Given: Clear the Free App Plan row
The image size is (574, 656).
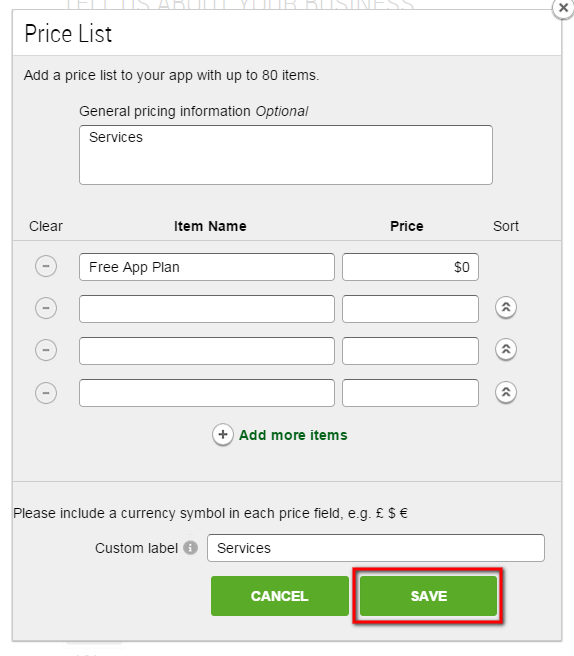Looking at the screenshot, I should click(46, 266).
